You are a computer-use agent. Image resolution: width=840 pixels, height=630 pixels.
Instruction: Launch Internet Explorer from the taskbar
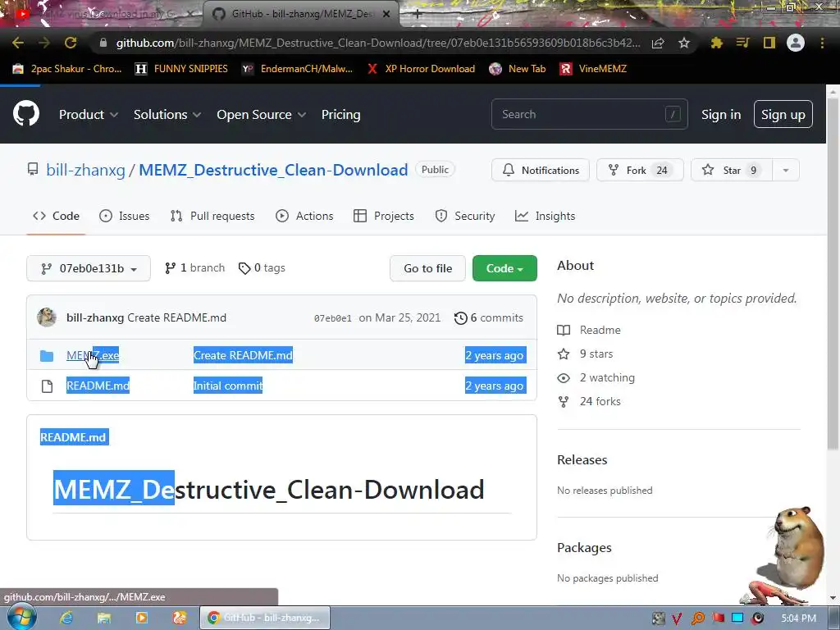(x=66, y=618)
